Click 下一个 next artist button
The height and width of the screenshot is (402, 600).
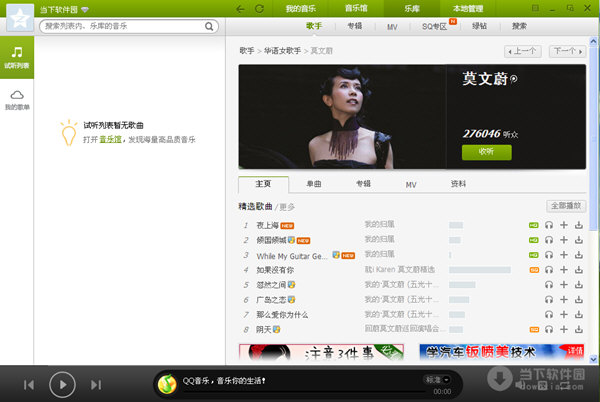[x=567, y=51]
